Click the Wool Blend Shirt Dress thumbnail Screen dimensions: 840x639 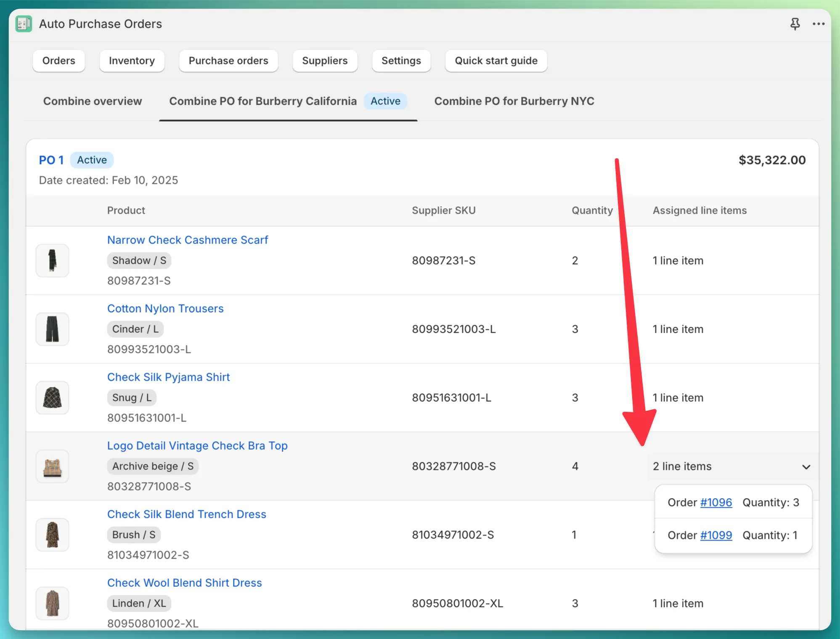(52, 603)
